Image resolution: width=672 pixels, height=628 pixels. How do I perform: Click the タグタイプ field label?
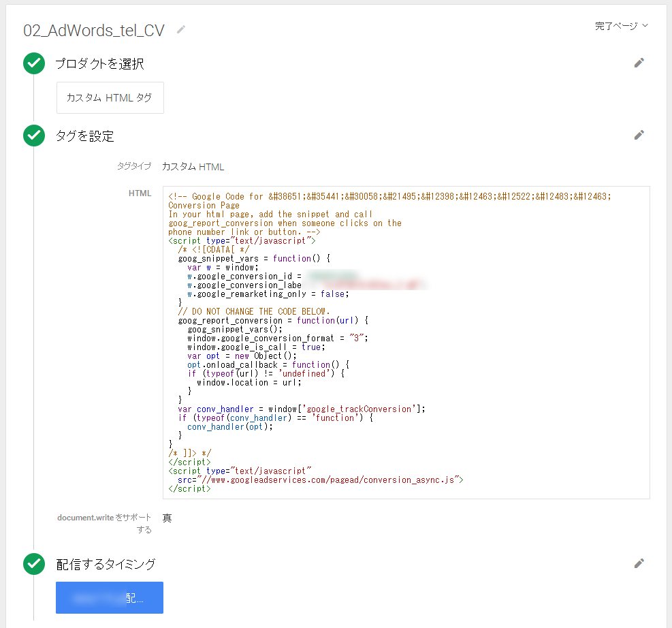click(134, 166)
